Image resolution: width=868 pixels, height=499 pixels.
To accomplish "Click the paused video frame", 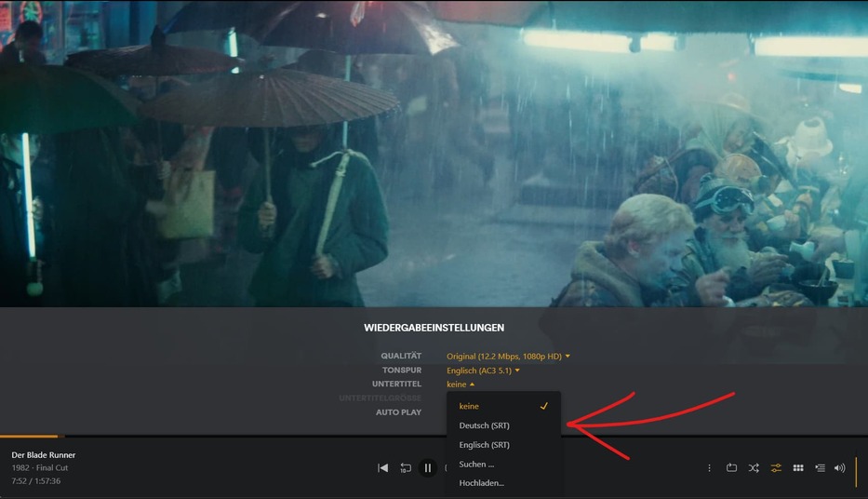I will click(434, 154).
